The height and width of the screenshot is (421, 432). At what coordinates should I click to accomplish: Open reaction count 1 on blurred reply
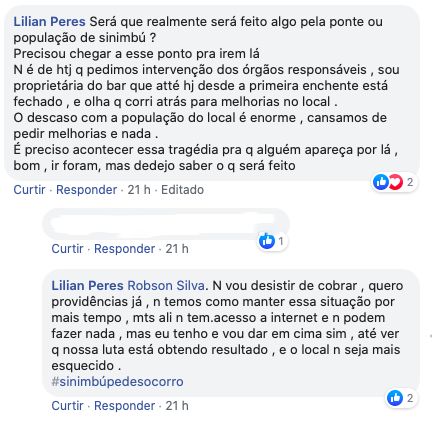(x=281, y=241)
